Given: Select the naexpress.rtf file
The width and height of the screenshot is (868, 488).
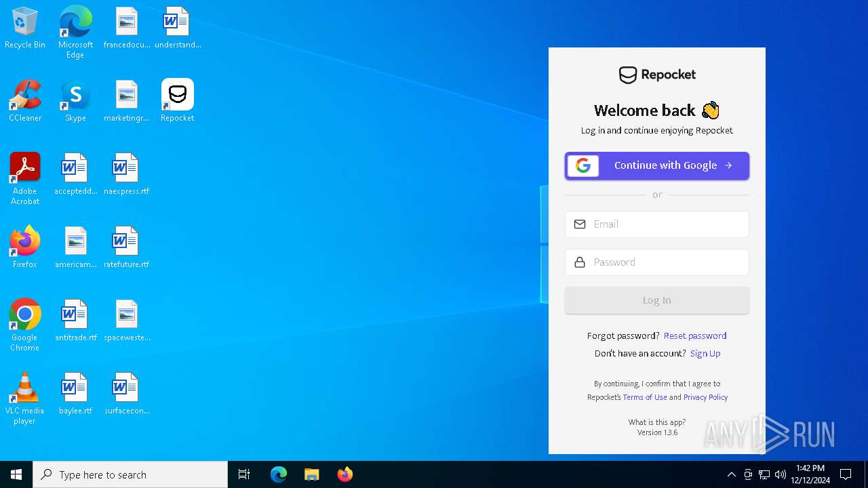Looking at the screenshot, I should [127, 174].
